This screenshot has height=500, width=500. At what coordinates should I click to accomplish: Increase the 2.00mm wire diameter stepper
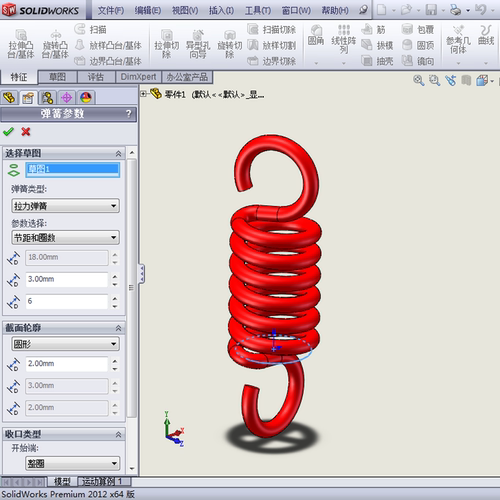pos(115,360)
